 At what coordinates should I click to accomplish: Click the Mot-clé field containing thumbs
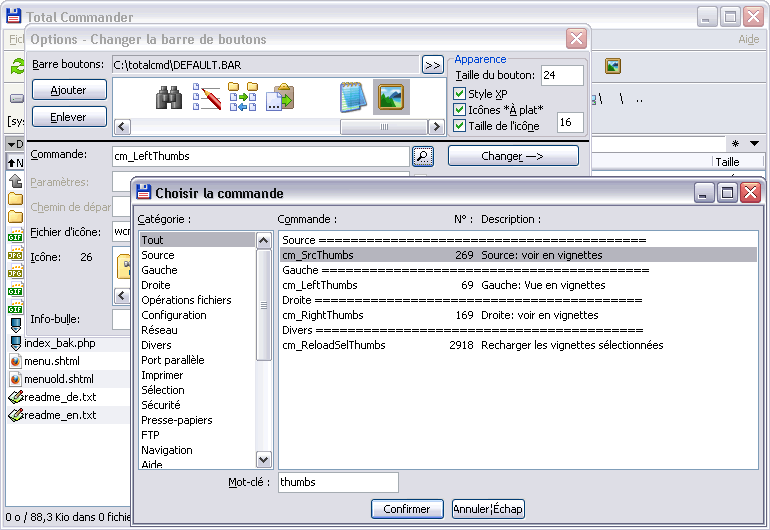tap(338, 482)
